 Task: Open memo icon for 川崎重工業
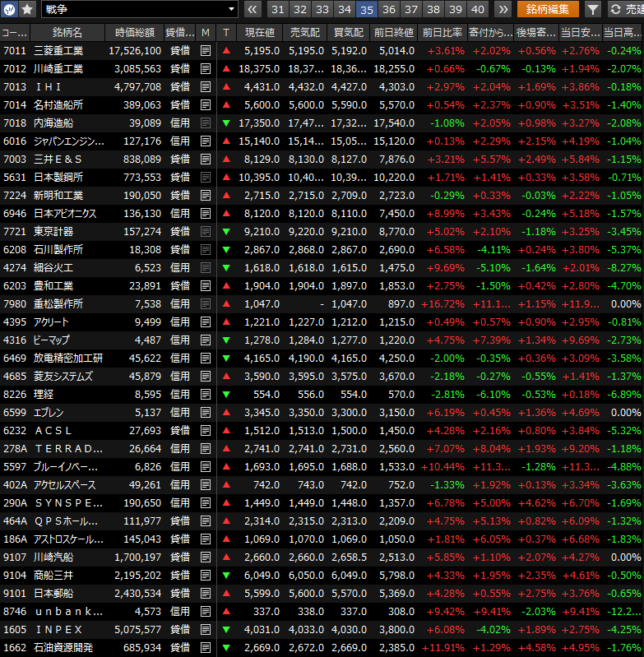coord(206,69)
